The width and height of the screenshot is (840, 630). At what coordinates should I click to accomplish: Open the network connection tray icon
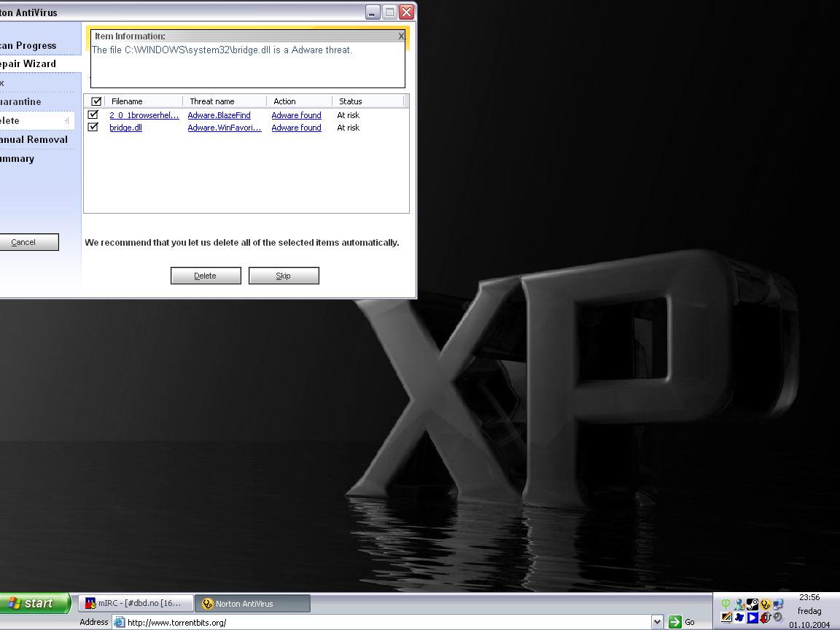click(779, 604)
